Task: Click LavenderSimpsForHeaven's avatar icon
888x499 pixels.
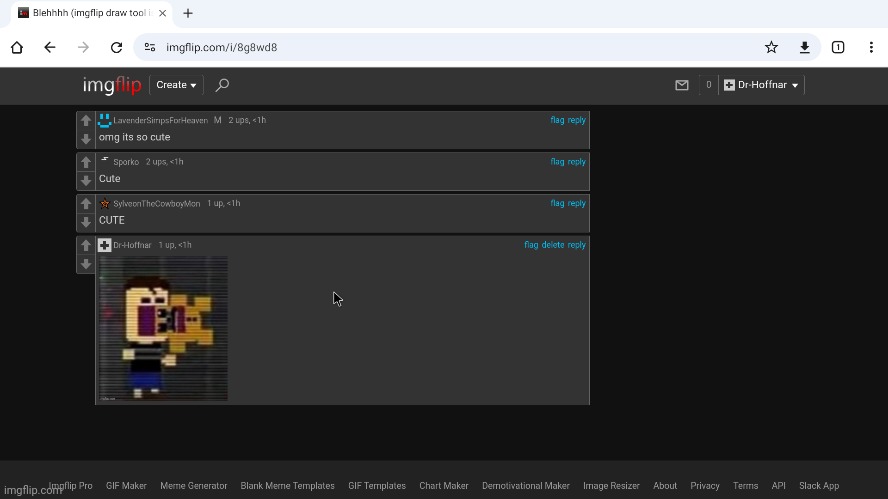Action: coord(104,120)
